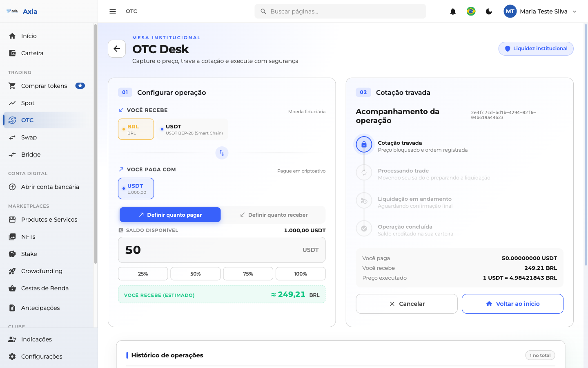The width and height of the screenshot is (588, 368).
Task: Open the hamburger menu icon
Action: [x=113, y=11]
